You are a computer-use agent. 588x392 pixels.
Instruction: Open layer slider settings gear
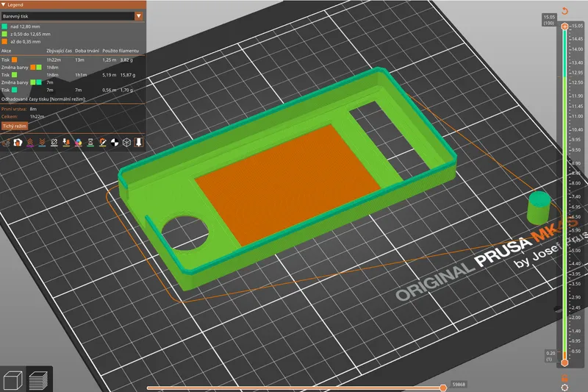point(564,386)
